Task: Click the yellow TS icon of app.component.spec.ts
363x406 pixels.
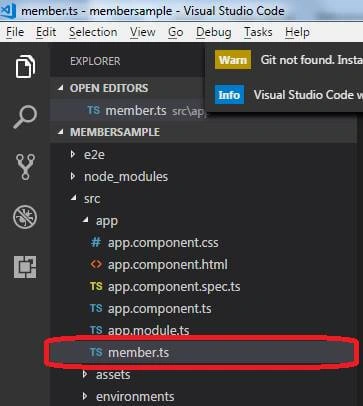Action: point(96,286)
